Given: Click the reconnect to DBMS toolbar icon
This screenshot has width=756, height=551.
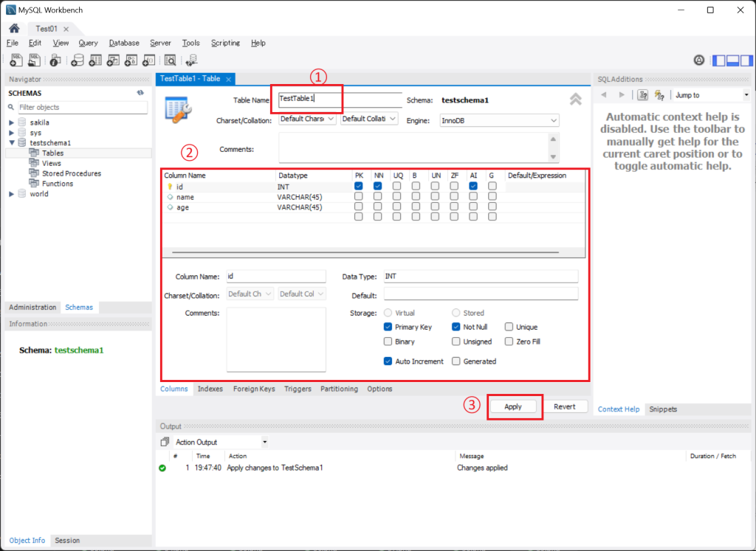Looking at the screenshot, I should point(193,60).
